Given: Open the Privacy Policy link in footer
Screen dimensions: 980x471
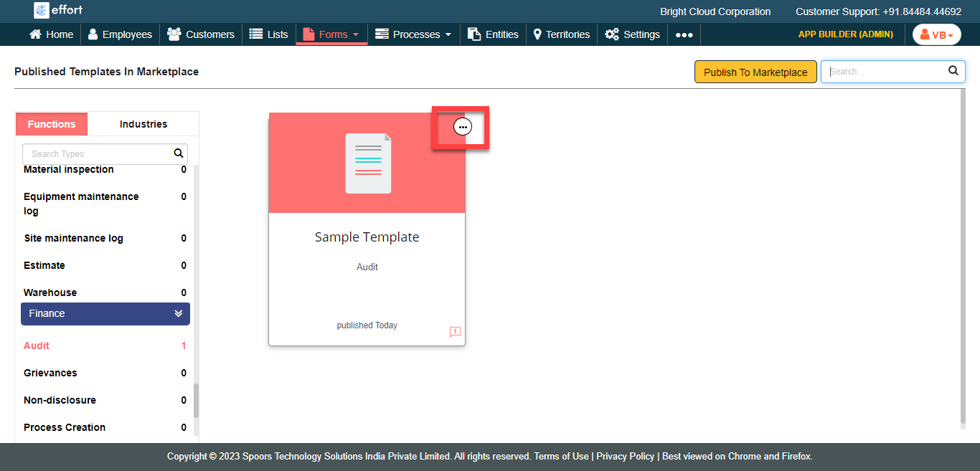Looking at the screenshot, I should coord(625,456).
